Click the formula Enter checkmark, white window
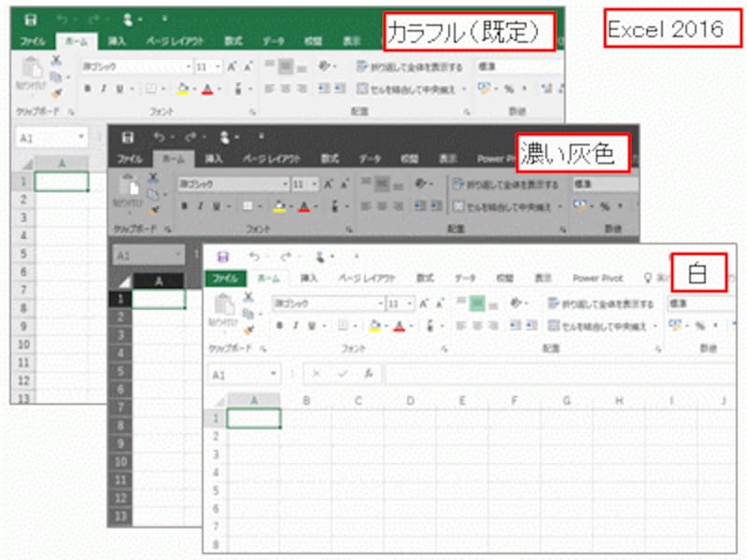747x560 pixels. (342, 374)
